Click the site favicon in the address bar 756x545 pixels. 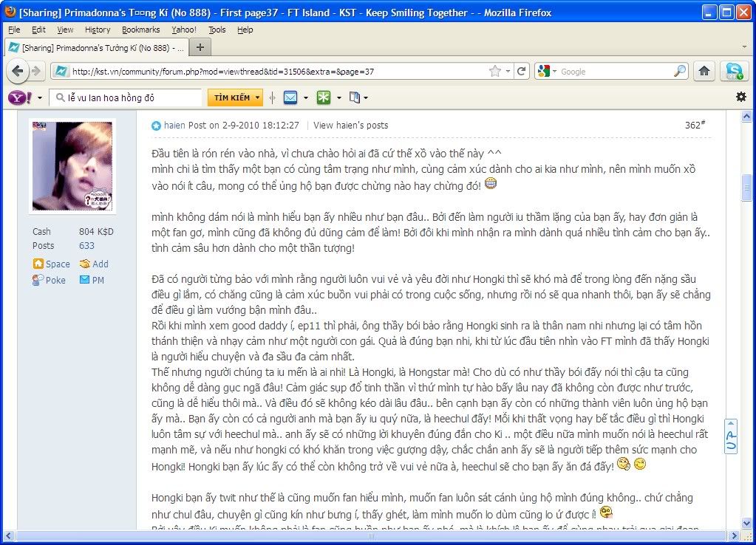(61, 72)
